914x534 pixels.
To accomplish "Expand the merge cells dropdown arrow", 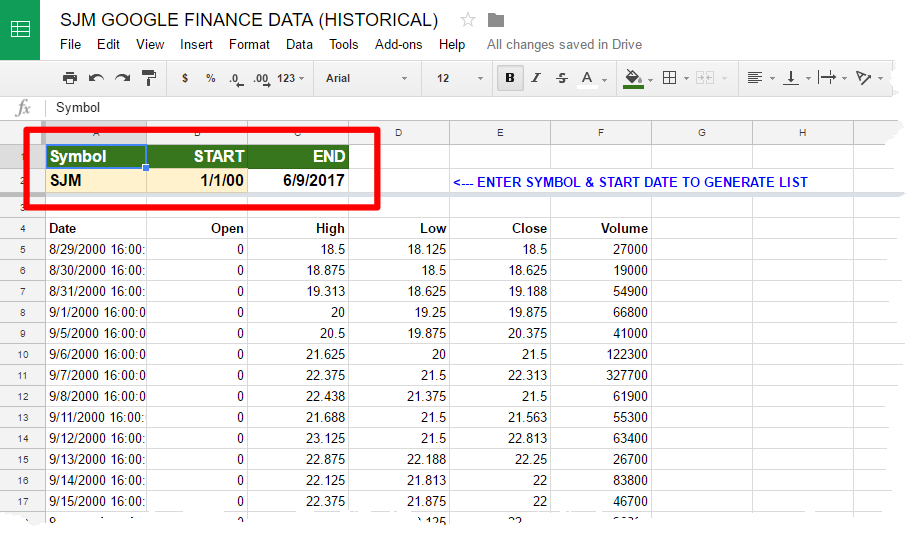I will [x=724, y=79].
